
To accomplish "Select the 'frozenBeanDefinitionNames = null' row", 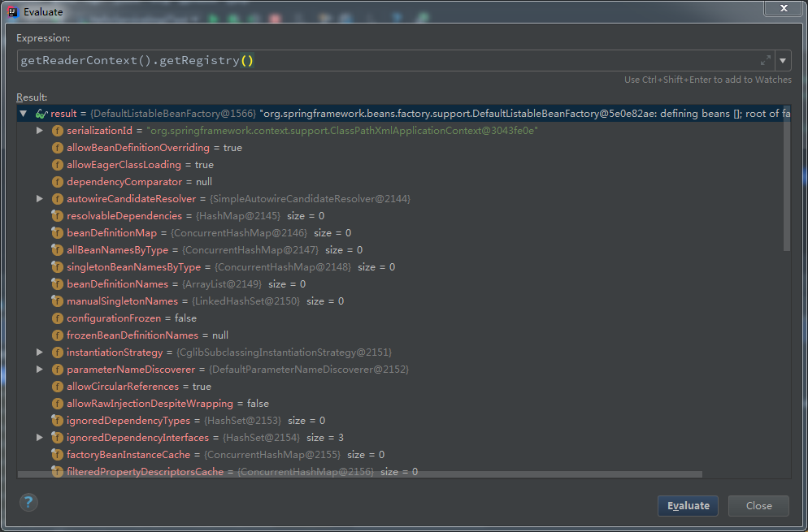I will (147, 335).
